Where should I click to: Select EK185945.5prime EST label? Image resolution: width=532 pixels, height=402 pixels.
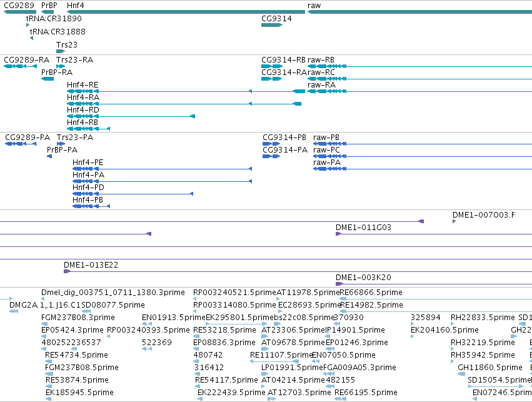[x=79, y=393]
